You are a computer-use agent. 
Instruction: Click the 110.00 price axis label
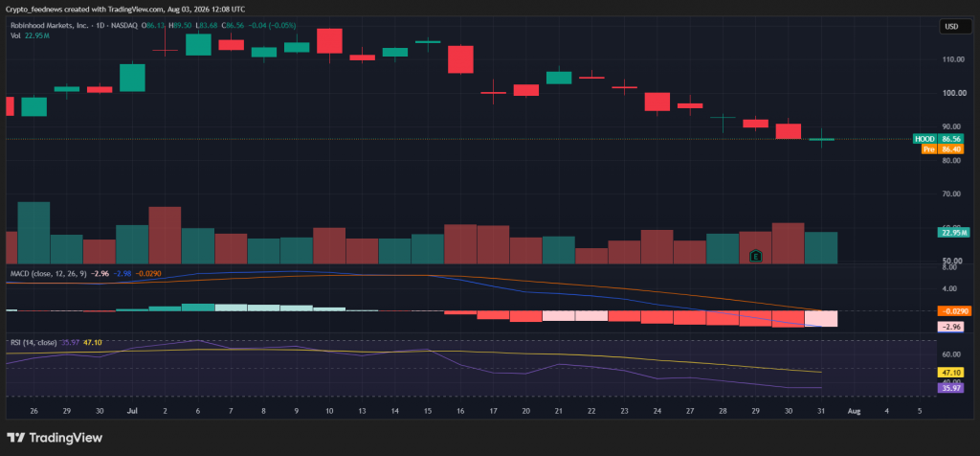click(x=952, y=59)
